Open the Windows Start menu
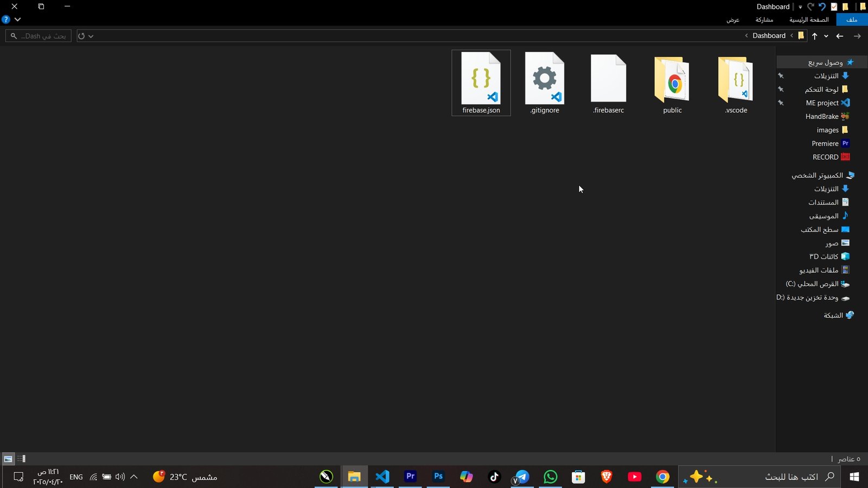868x488 pixels. coord(854,477)
